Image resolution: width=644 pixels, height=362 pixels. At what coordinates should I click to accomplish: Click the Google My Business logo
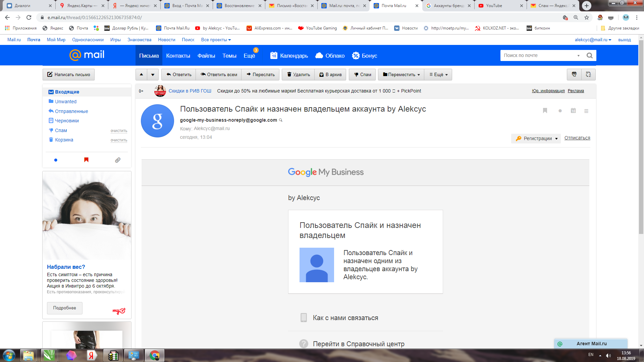tap(326, 172)
